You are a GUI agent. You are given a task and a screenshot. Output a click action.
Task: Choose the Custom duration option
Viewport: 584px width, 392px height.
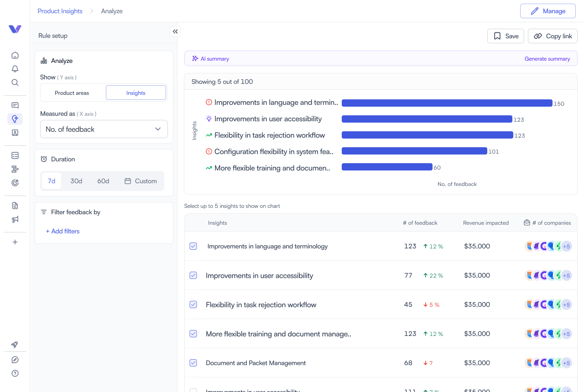(x=141, y=181)
